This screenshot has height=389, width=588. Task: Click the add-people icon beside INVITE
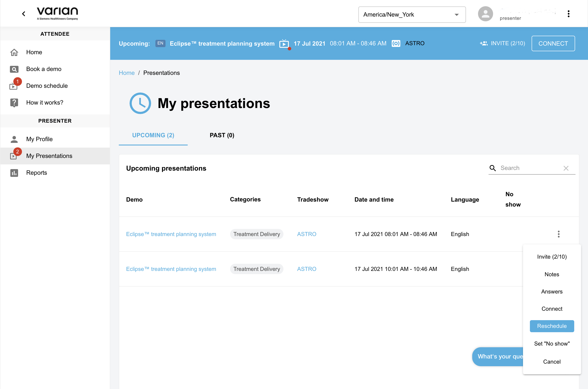(483, 43)
